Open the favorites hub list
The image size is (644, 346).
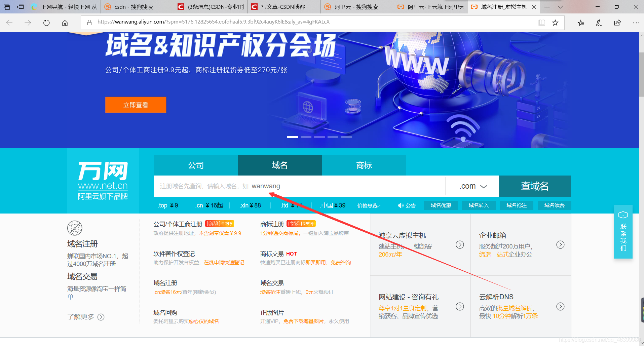[x=581, y=23]
